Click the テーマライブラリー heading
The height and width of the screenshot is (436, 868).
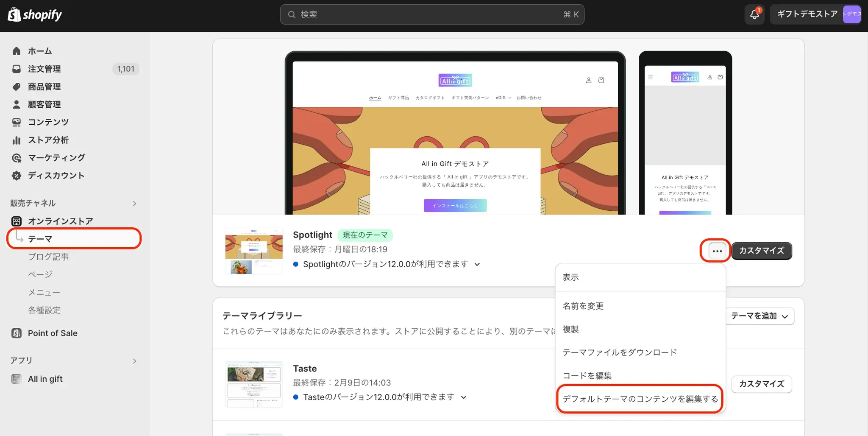(x=262, y=316)
